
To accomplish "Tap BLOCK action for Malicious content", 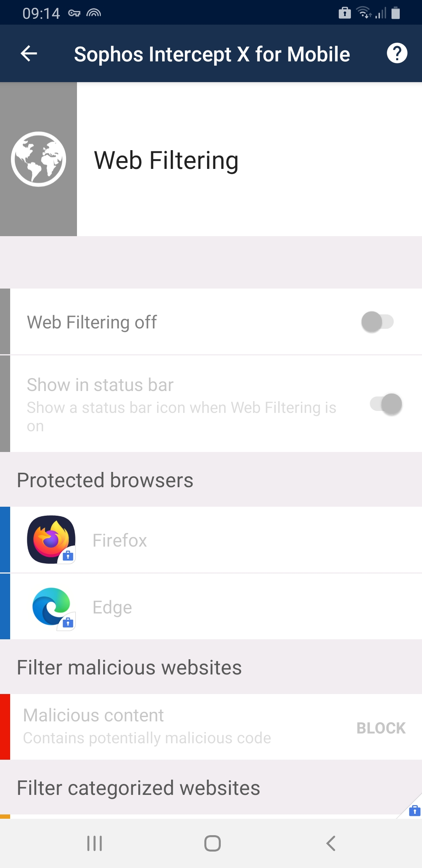I will (381, 728).
